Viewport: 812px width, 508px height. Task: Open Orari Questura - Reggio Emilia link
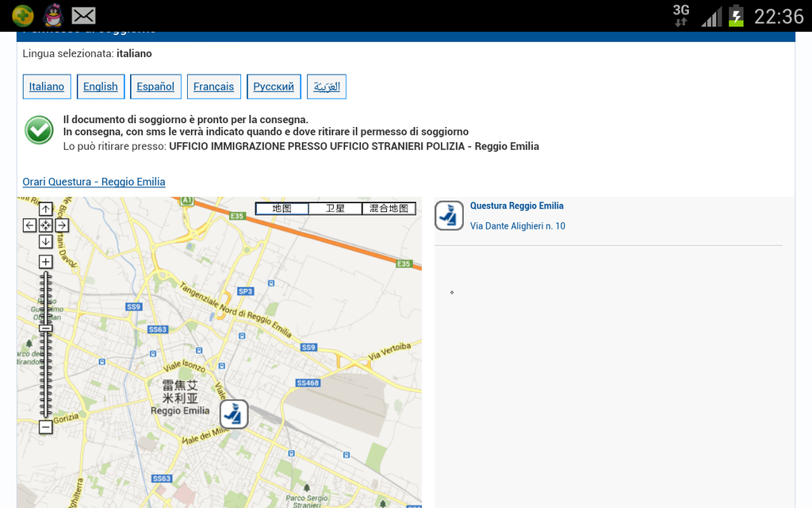(94, 182)
